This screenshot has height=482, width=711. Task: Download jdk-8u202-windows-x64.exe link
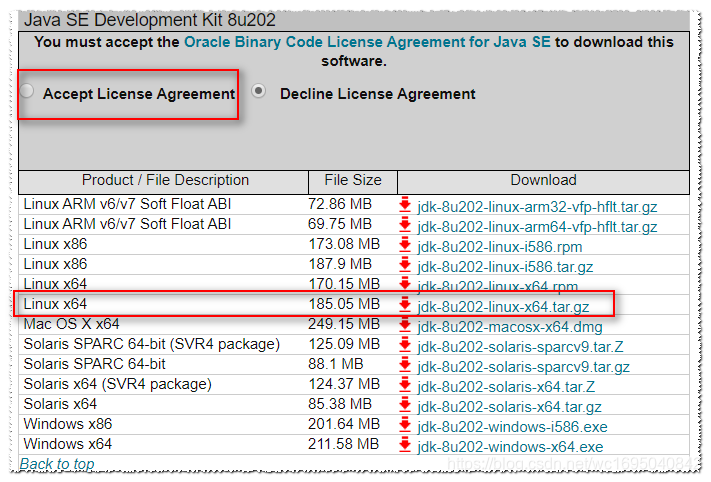pos(510,447)
